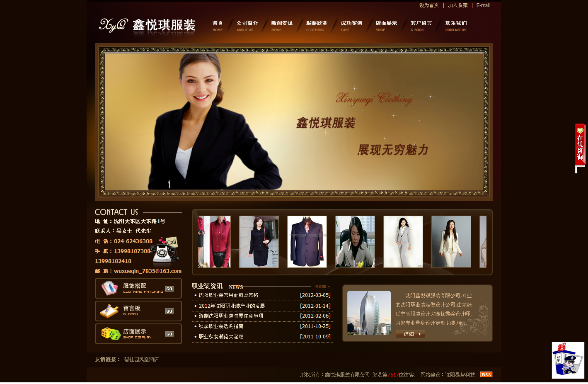Click thumbnail of woman at desk

pos(355,242)
